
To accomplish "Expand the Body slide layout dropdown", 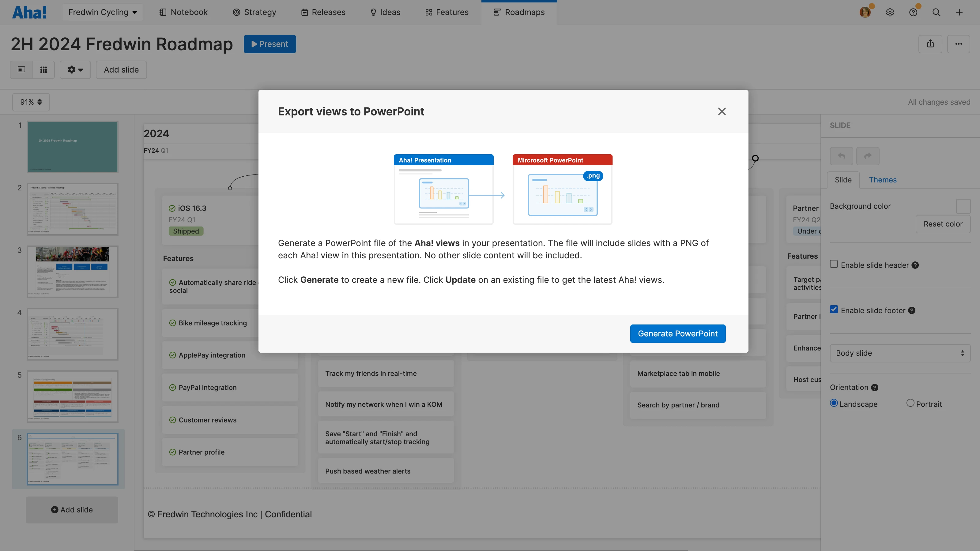I will (900, 353).
